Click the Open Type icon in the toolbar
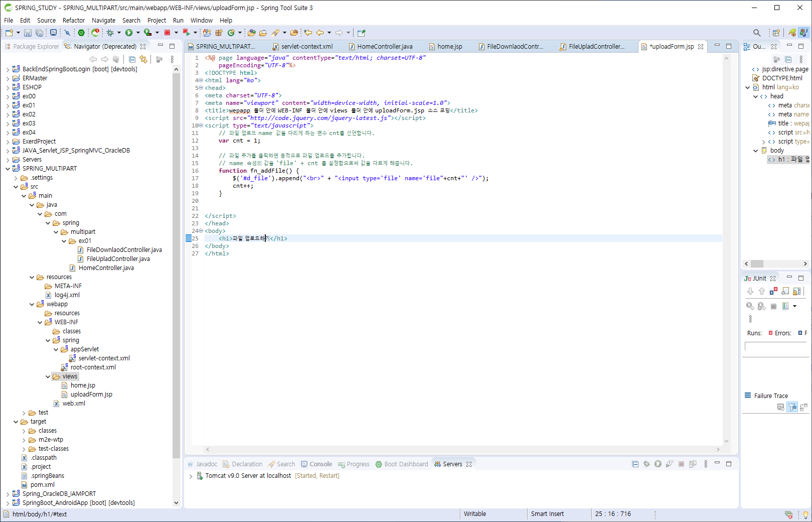This screenshot has width=812, height=522. click(251, 33)
